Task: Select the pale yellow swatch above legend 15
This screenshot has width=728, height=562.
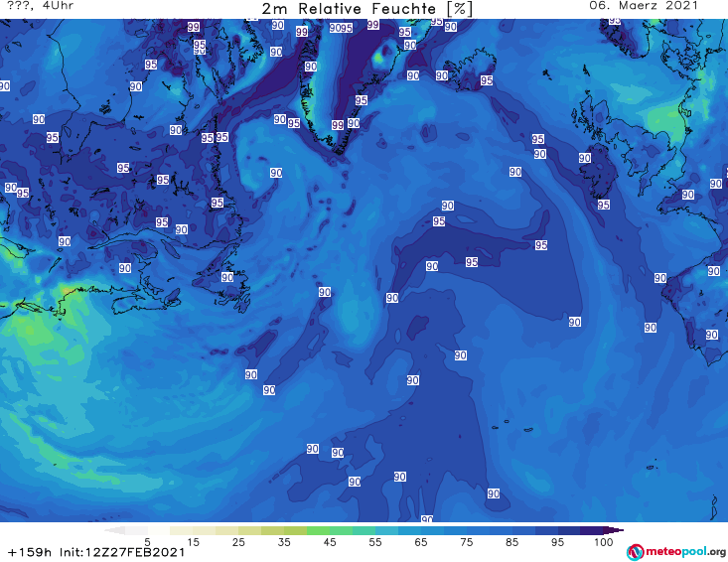Action: pos(182,530)
